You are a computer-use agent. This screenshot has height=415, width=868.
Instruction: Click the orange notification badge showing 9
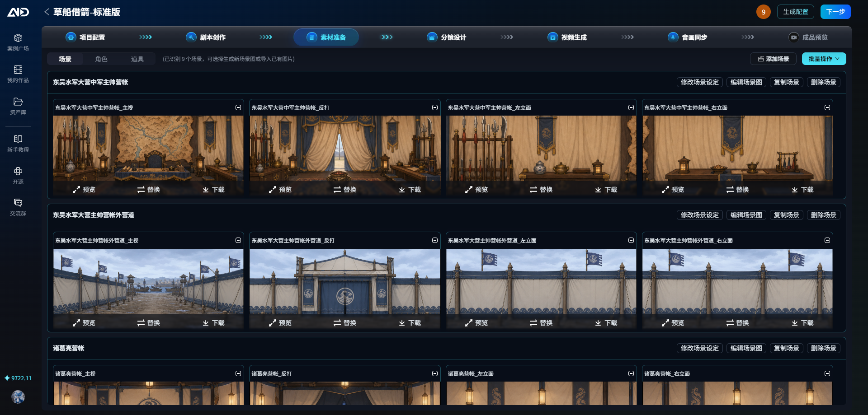(764, 12)
